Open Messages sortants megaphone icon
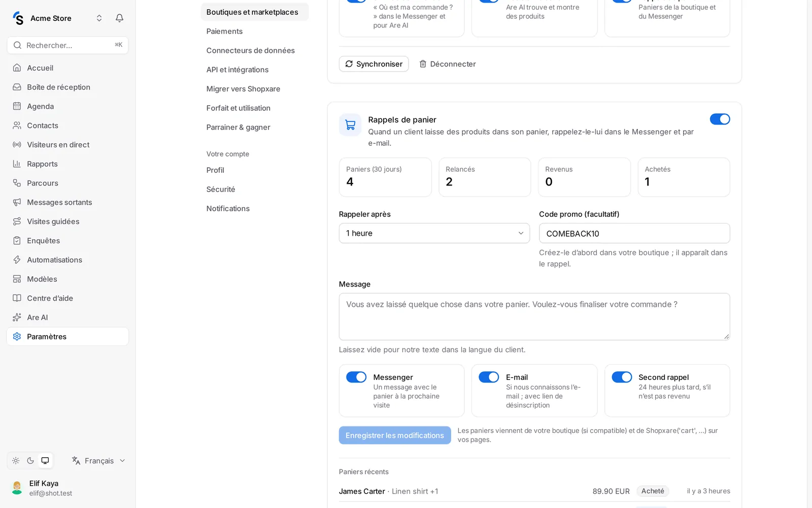Screen dimensions: 812x508 [x=17, y=202]
